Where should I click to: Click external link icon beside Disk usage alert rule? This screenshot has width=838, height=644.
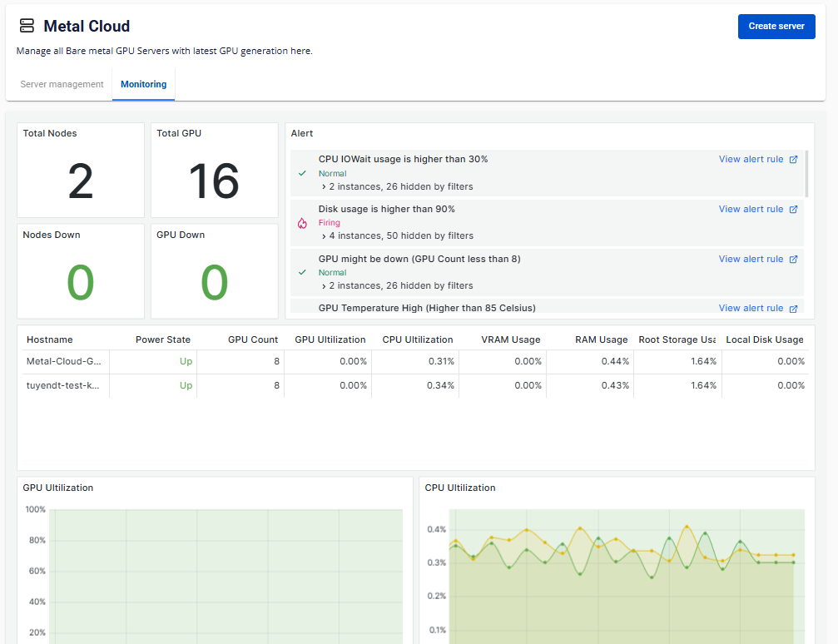click(793, 209)
